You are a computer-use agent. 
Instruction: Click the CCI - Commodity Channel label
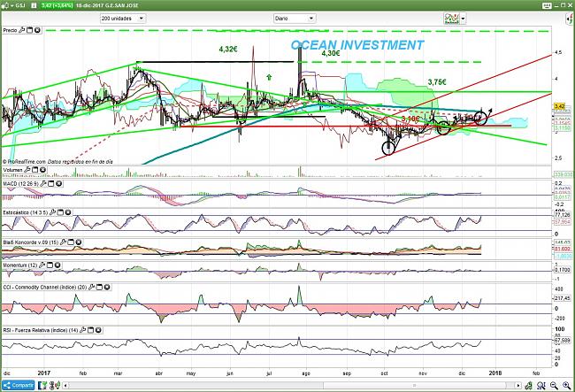[x=45, y=287]
